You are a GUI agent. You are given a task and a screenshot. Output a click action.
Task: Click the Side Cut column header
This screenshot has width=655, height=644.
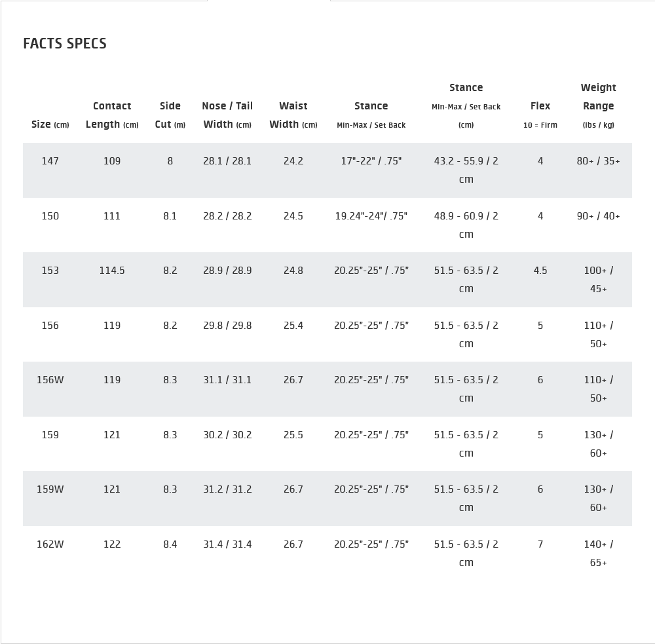pyautogui.click(x=170, y=115)
